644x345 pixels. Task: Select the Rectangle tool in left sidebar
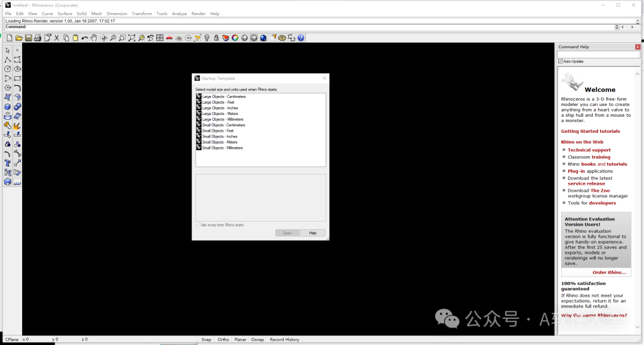pyautogui.click(x=17, y=78)
